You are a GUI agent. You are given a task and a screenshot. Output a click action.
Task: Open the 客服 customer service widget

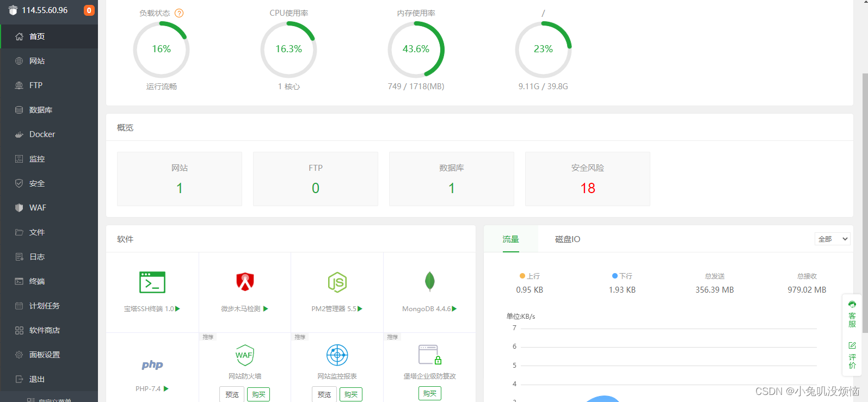click(852, 313)
